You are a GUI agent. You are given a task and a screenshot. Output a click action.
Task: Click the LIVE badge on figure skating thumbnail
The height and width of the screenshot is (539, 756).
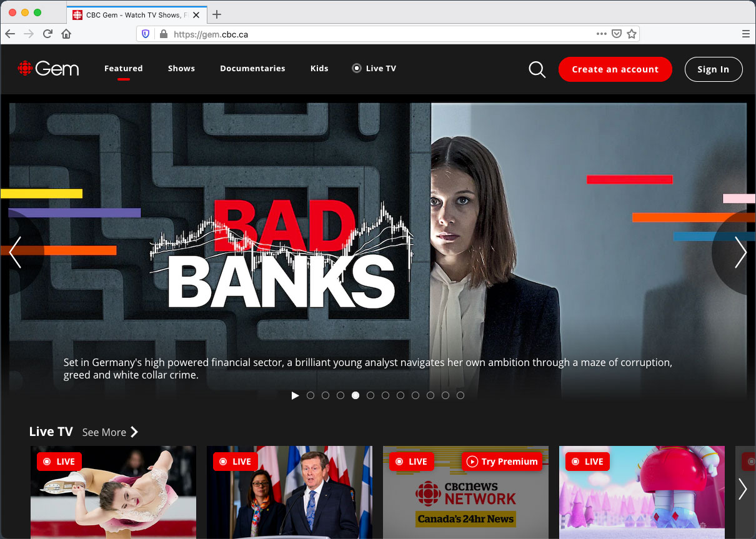59,462
